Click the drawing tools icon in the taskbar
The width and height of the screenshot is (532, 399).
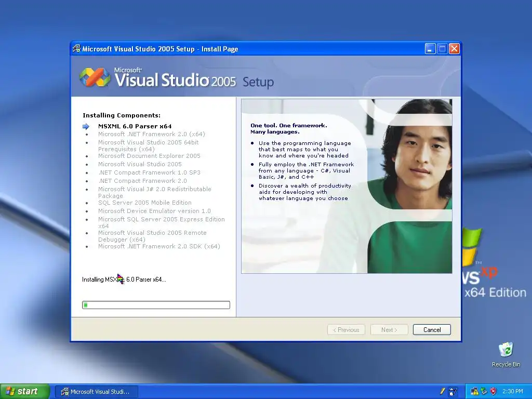(x=453, y=392)
